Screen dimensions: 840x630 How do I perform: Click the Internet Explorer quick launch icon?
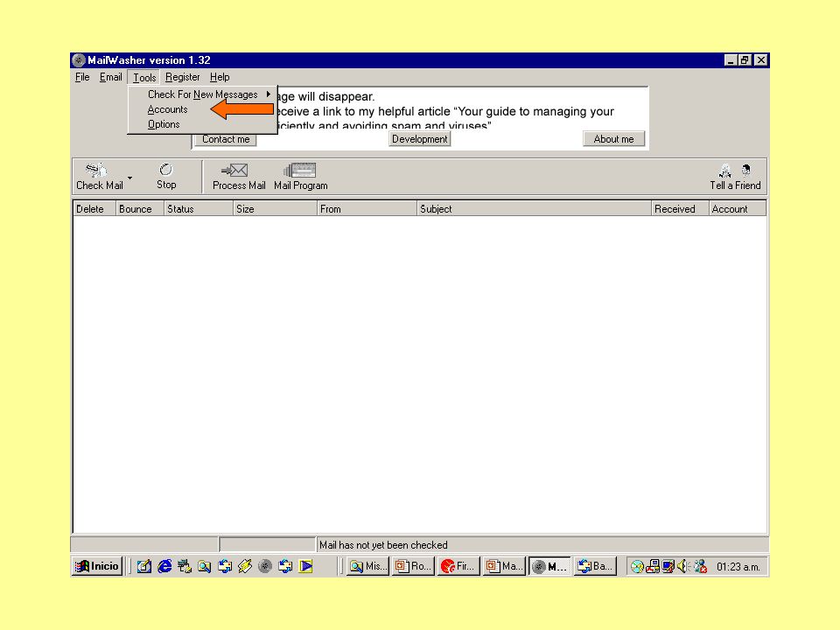(x=164, y=566)
